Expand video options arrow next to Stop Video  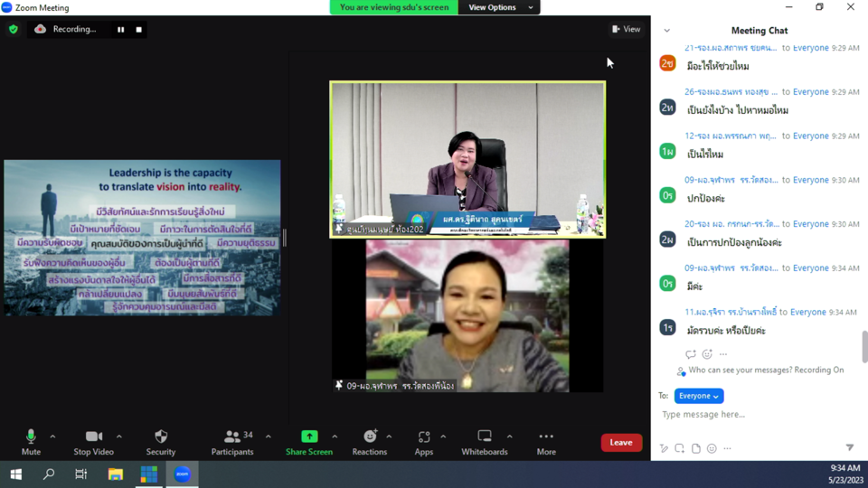click(x=119, y=436)
